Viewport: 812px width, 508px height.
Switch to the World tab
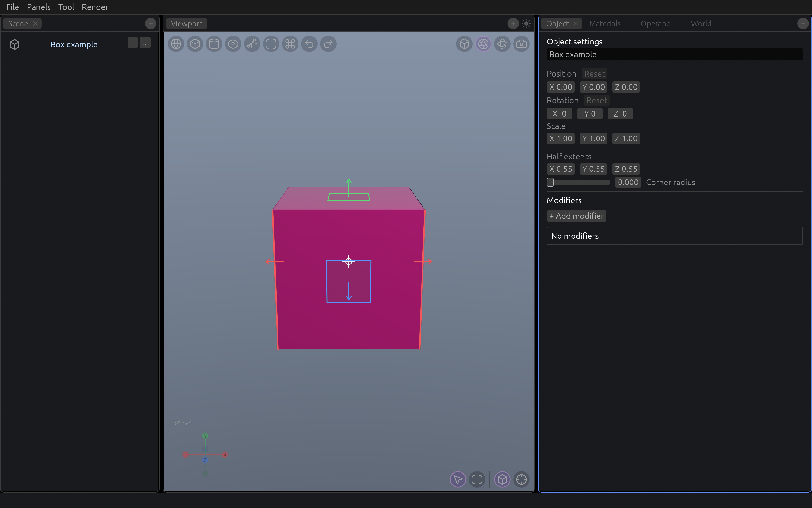pos(701,23)
